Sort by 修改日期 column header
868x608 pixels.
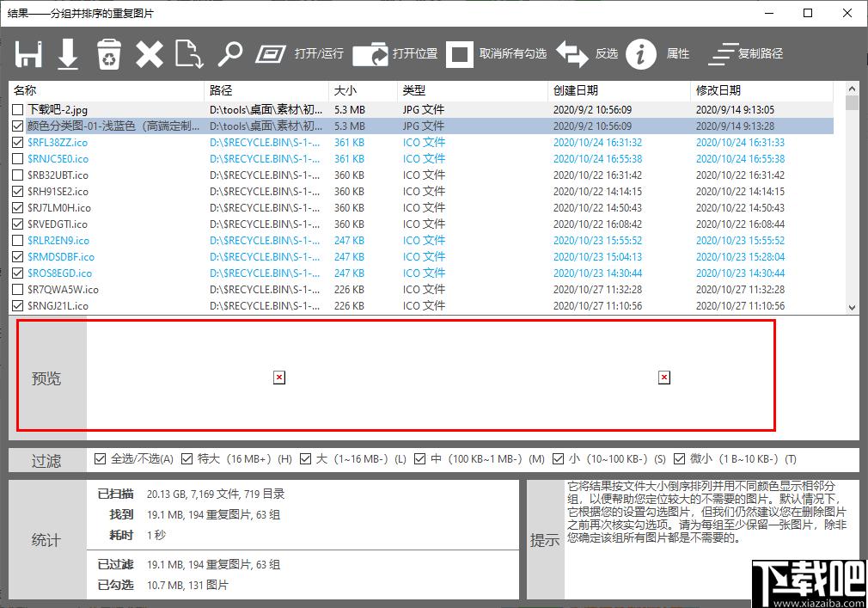[x=761, y=90]
